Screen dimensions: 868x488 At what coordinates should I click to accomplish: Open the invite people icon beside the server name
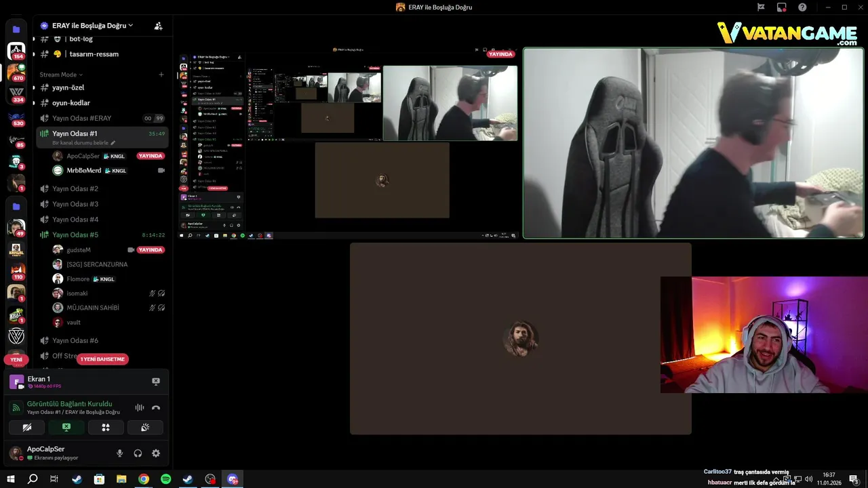pyautogui.click(x=158, y=26)
